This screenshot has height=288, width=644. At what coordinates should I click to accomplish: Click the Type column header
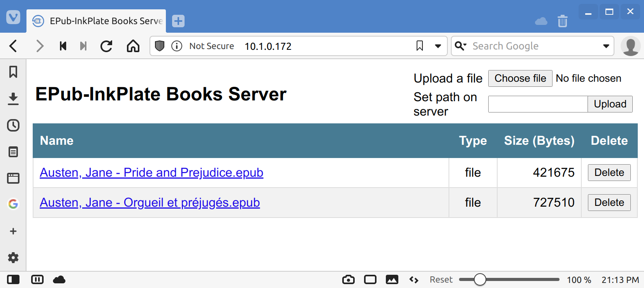click(473, 140)
